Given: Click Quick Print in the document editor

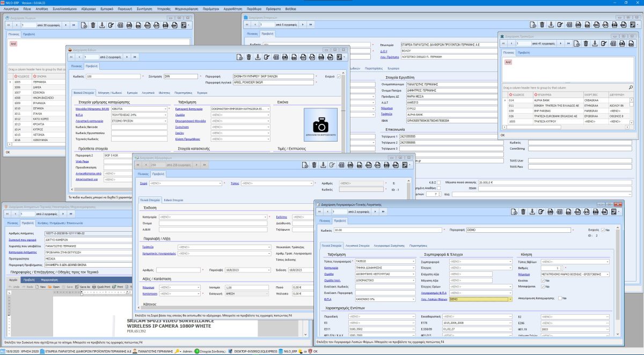Looking at the screenshot, I should (x=101, y=287).
